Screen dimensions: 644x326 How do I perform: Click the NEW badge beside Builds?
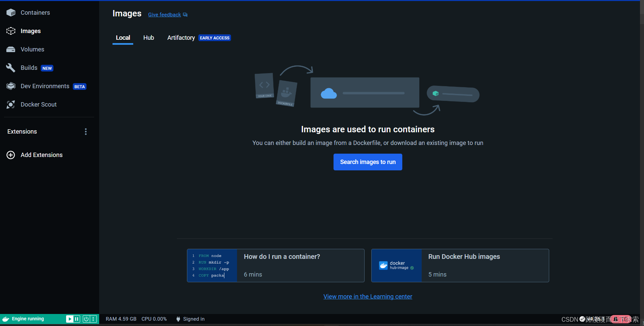pos(47,68)
